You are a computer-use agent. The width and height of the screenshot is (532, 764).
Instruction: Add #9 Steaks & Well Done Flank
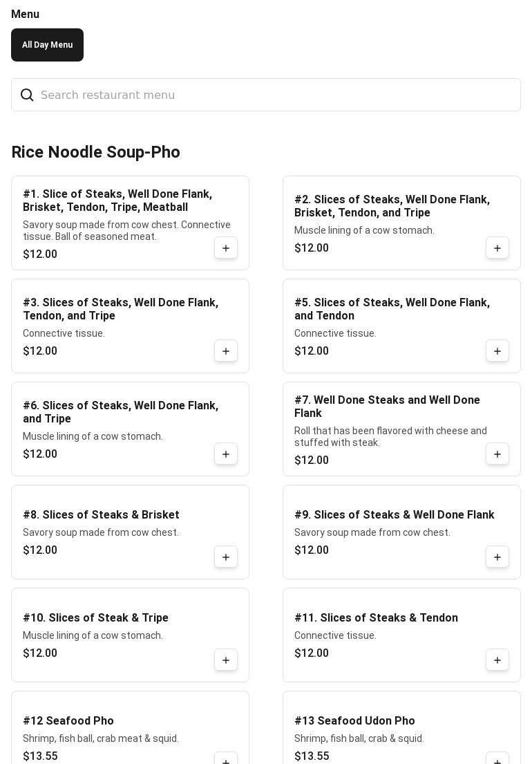coord(497,557)
